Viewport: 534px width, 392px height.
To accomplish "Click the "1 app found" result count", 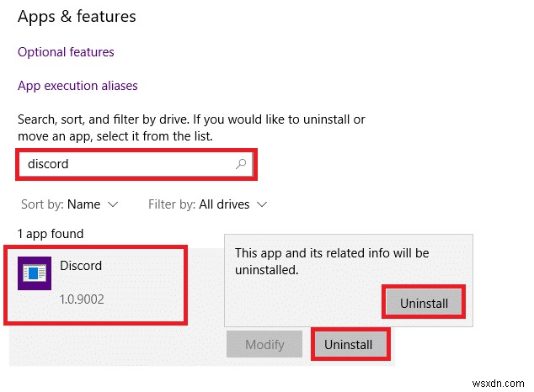I will 51,234.
